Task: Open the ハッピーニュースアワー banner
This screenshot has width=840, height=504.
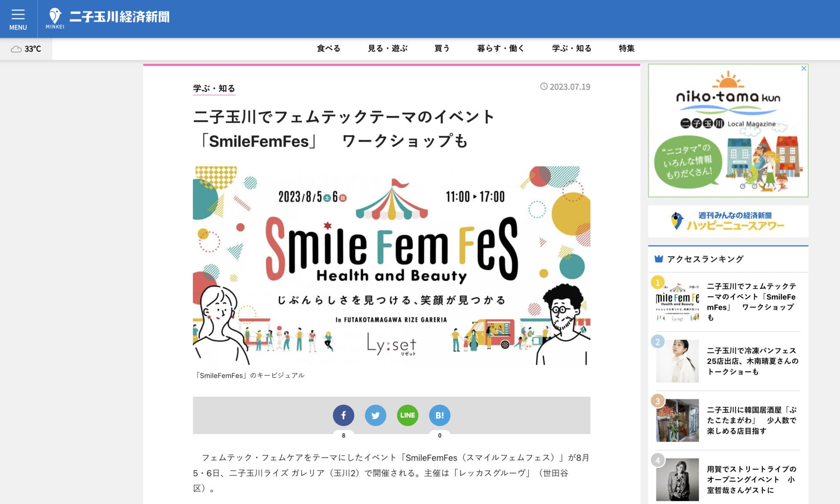Action: pyautogui.click(x=728, y=221)
